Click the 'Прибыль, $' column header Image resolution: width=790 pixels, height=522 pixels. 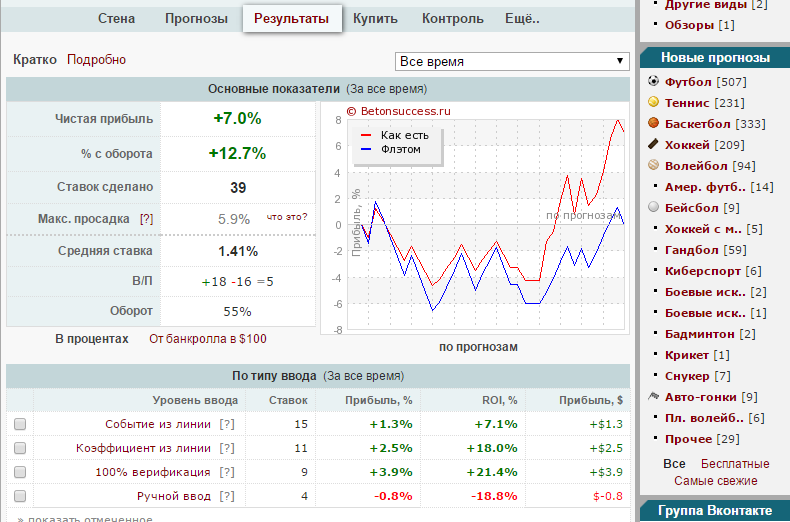coord(591,401)
